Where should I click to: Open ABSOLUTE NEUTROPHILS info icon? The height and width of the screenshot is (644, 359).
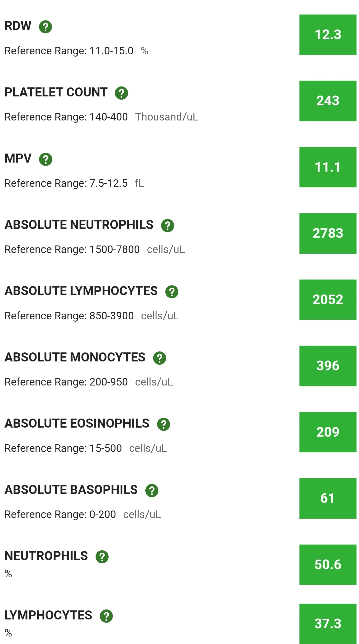coord(168,226)
